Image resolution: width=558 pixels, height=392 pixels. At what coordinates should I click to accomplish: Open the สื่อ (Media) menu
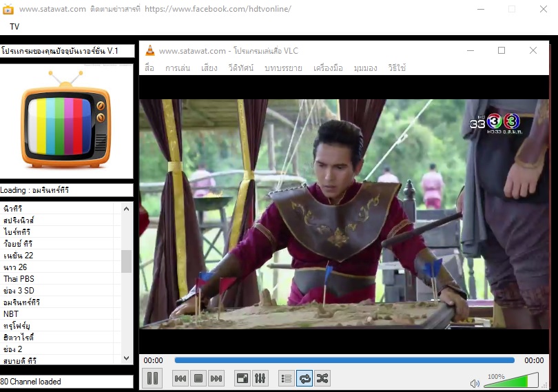click(x=149, y=68)
